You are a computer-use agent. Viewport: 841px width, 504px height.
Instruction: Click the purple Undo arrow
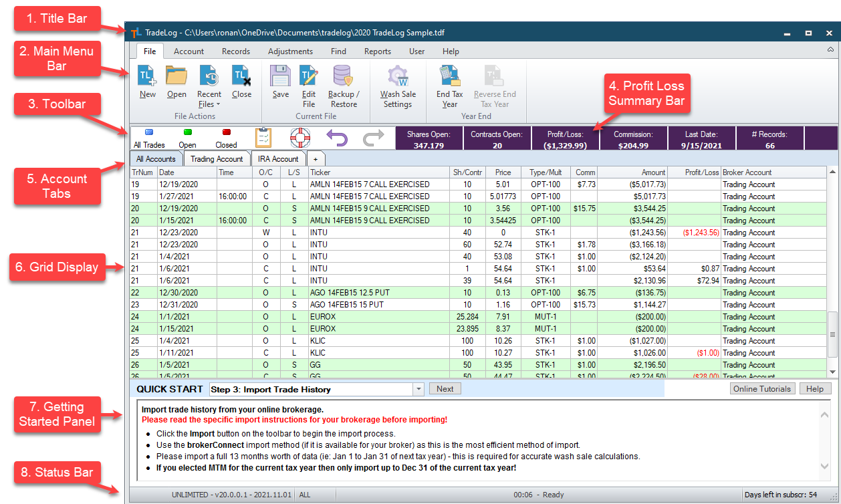[x=338, y=138]
